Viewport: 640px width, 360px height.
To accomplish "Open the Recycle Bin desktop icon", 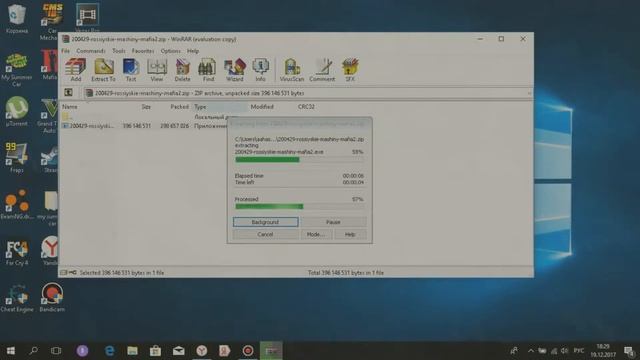I will pyautogui.click(x=17, y=19).
